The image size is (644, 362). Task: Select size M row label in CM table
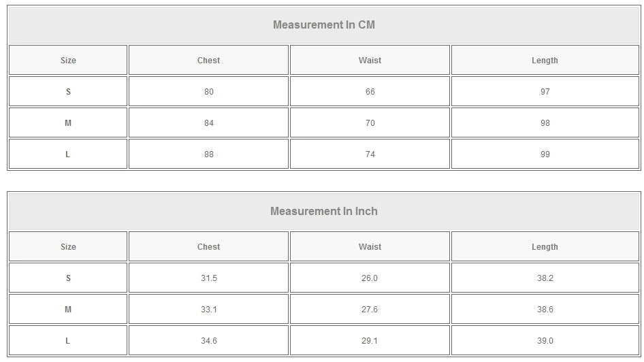tap(68, 123)
